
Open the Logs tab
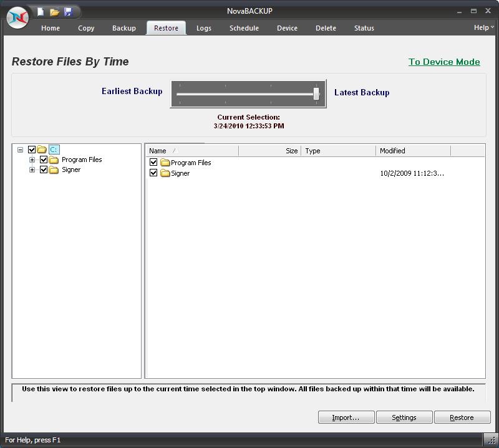tap(204, 28)
